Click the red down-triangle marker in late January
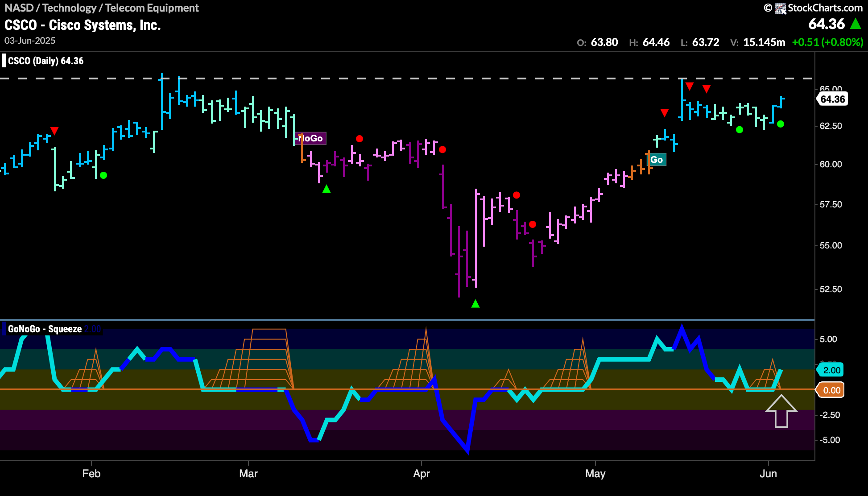The width and height of the screenshot is (868, 496). [x=54, y=131]
